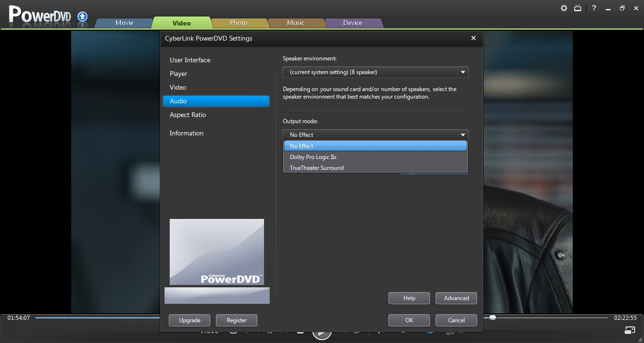Viewport: 644px width, 343px height.
Task: Confirm settings with OK
Action: point(409,320)
